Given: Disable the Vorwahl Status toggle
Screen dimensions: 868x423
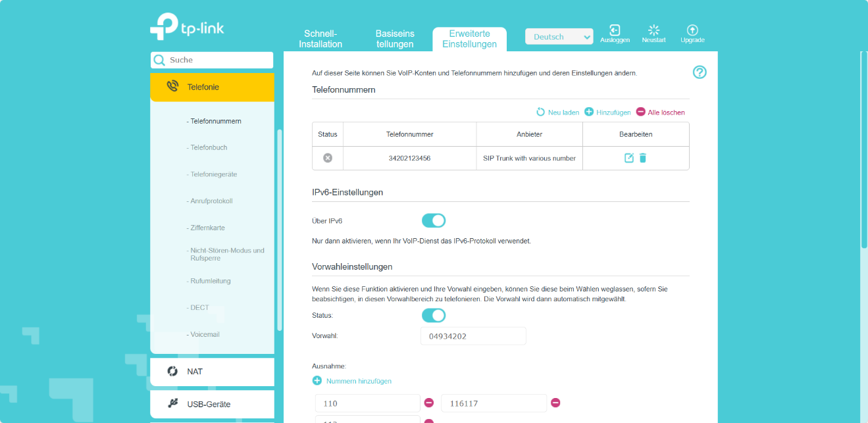Looking at the screenshot, I should tap(434, 316).
